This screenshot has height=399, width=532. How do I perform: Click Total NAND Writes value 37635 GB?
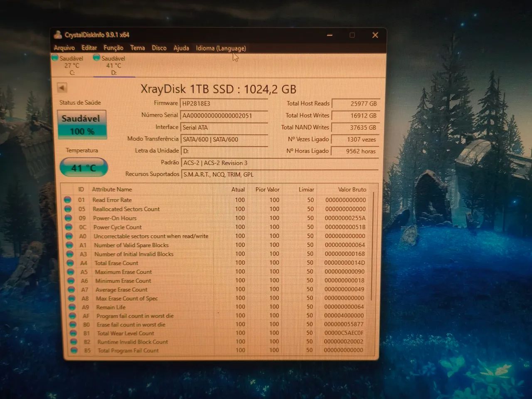click(x=355, y=128)
